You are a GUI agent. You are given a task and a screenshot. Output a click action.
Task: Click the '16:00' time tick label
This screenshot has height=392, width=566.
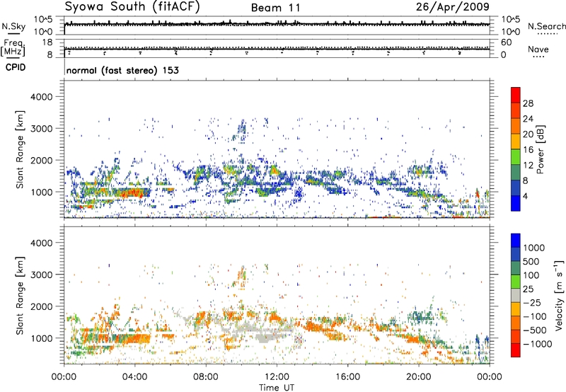(347, 377)
